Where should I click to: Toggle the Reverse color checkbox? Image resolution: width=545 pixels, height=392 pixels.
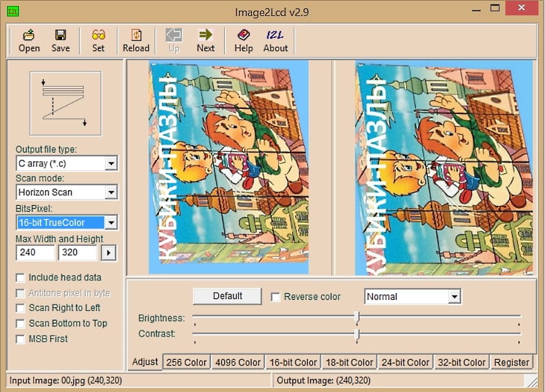pos(275,297)
